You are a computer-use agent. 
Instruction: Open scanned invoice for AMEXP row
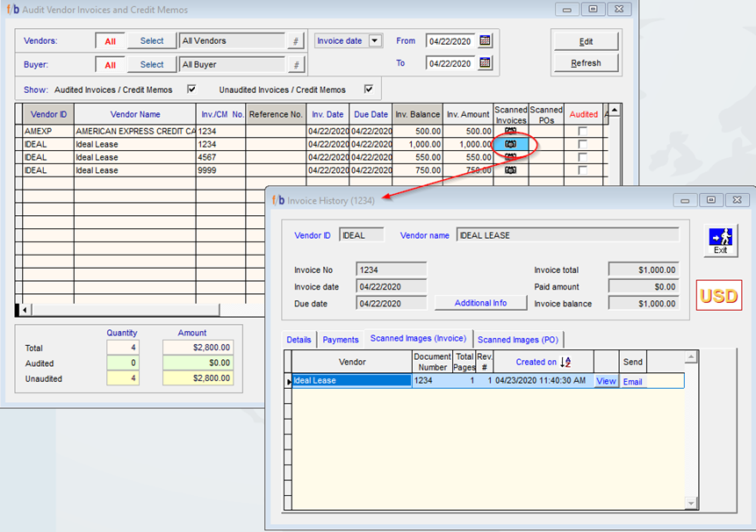click(x=510, y=131)
